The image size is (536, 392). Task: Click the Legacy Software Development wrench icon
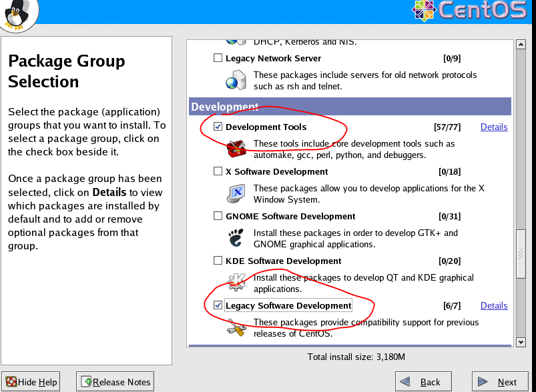[236, 327]
